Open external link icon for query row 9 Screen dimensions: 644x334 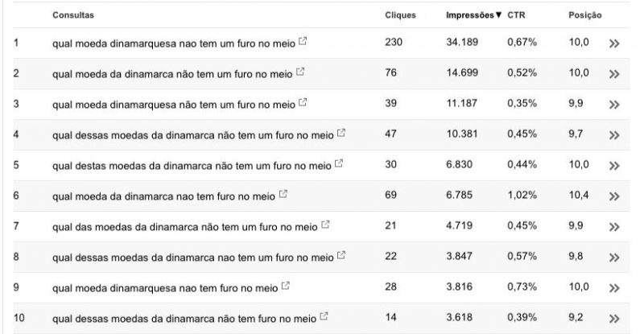[285, 286]
